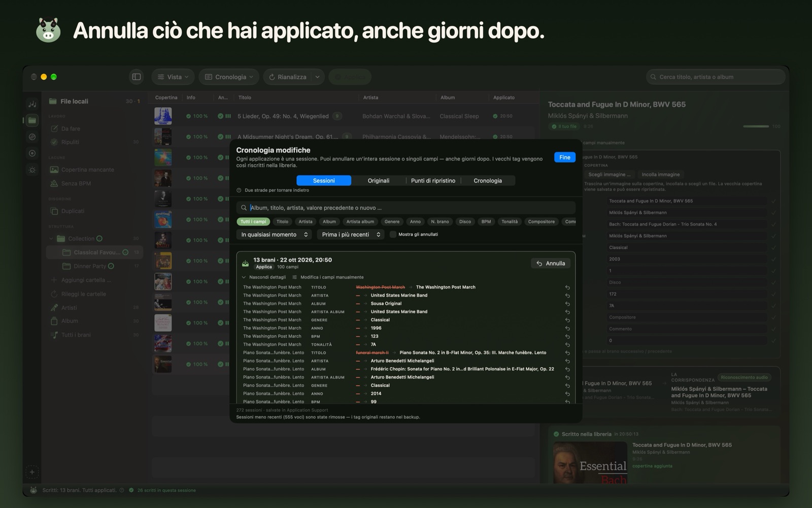Toggle the Tonalità filter chip

coord(510,221)
